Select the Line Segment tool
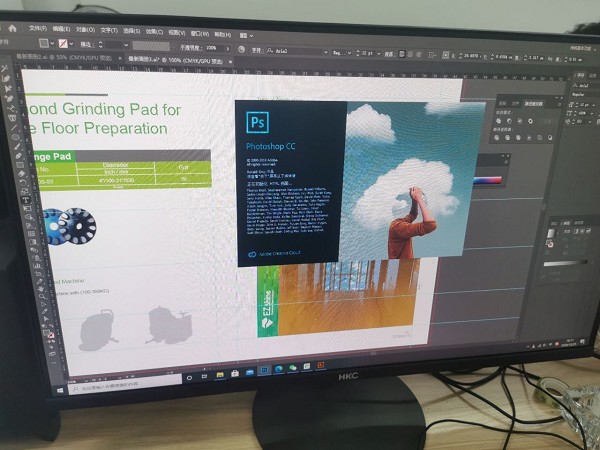This screenshot has height=450, width=600. click(x=13, y=127)
